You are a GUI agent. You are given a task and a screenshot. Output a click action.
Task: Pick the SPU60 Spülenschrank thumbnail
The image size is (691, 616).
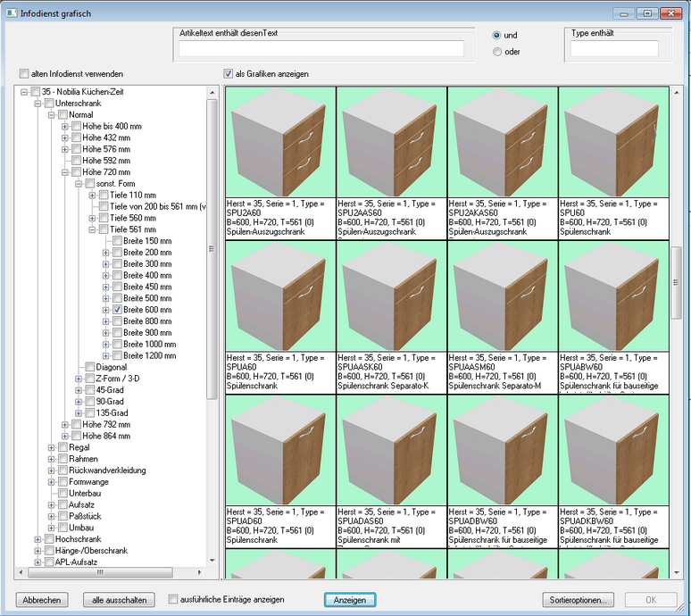[x=612, y=142]
